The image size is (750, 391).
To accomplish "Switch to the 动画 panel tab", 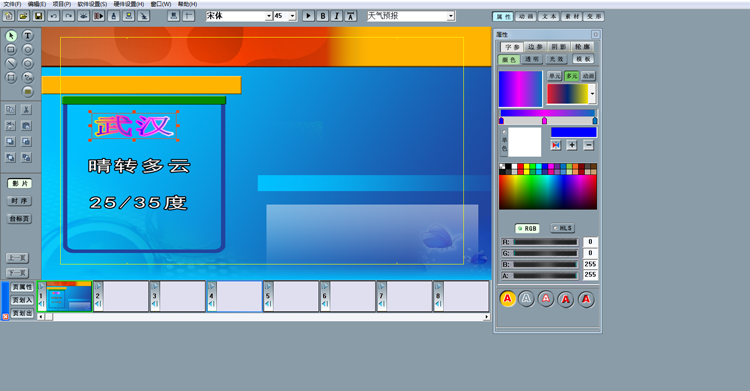I will [x=526, y=16].
